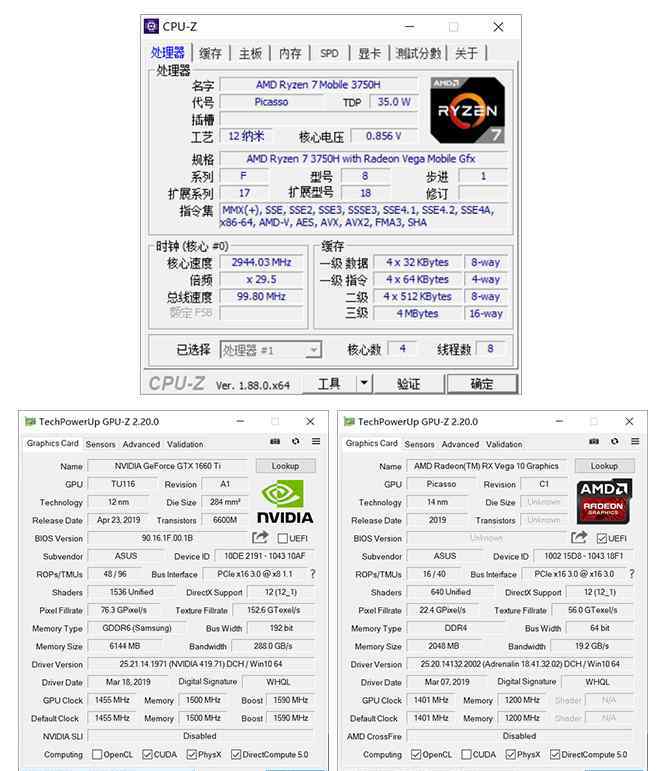Viewport: 668px width, 771px height.
Task: Click refresh icon in NVIDIA GPU-Z window
Action: [295, 442]
